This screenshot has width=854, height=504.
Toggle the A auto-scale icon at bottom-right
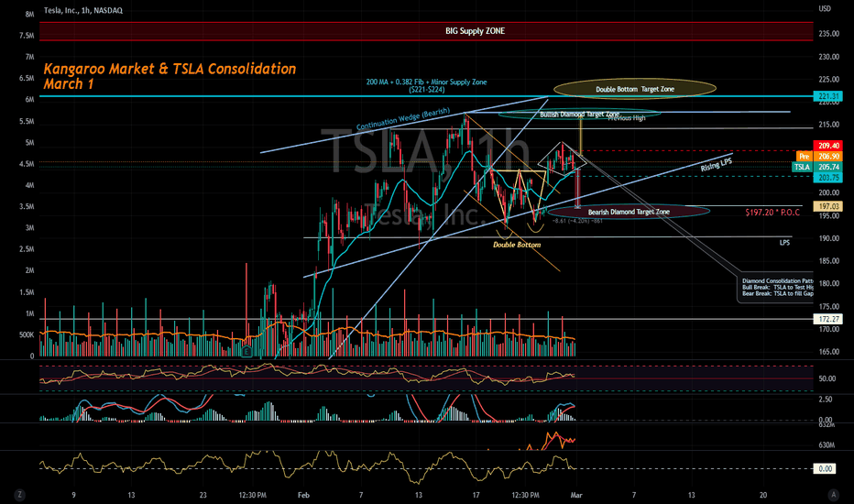pyautogui.click(x=833, y=495)
